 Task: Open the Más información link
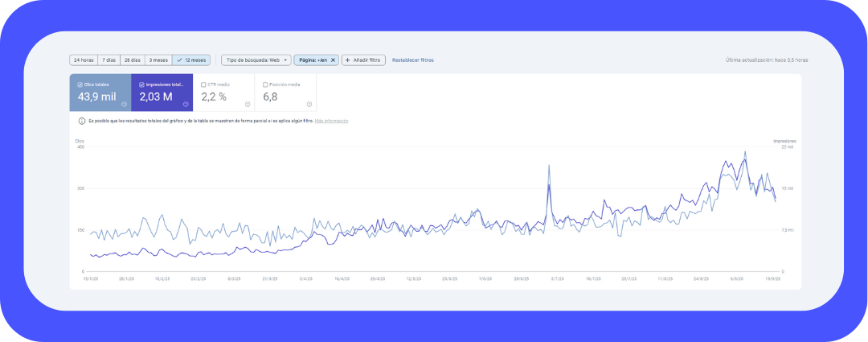(331, 121)
